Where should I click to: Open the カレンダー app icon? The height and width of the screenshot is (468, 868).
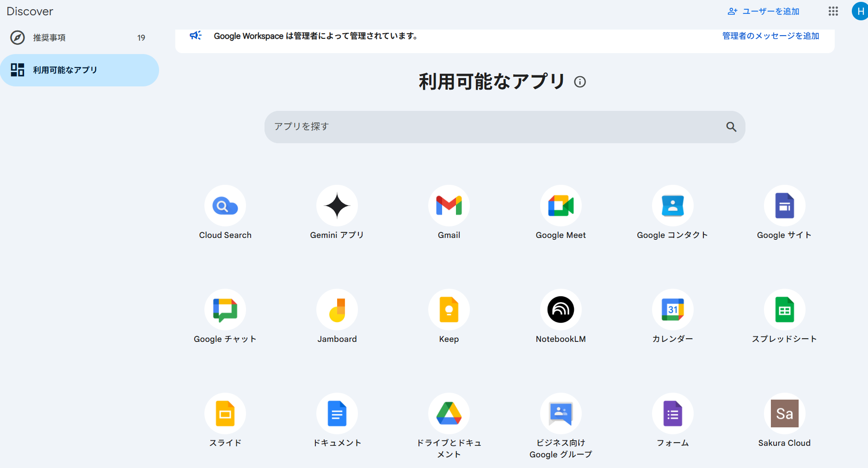tap(673, 310)
